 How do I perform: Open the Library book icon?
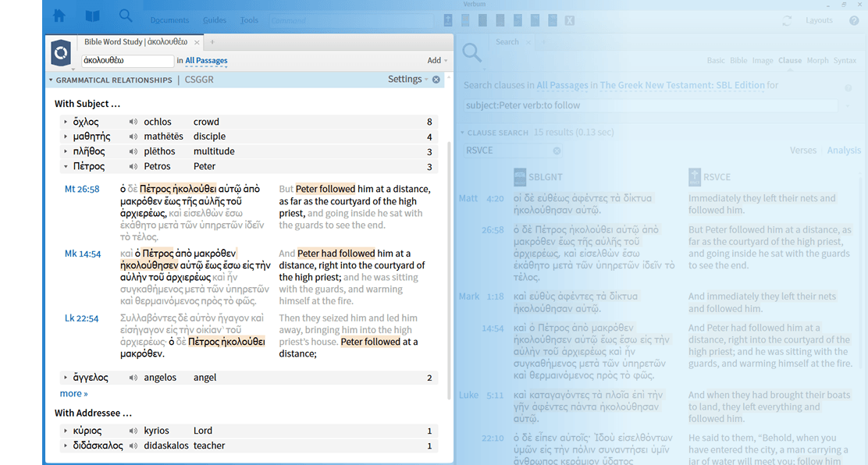coord(92,16)
